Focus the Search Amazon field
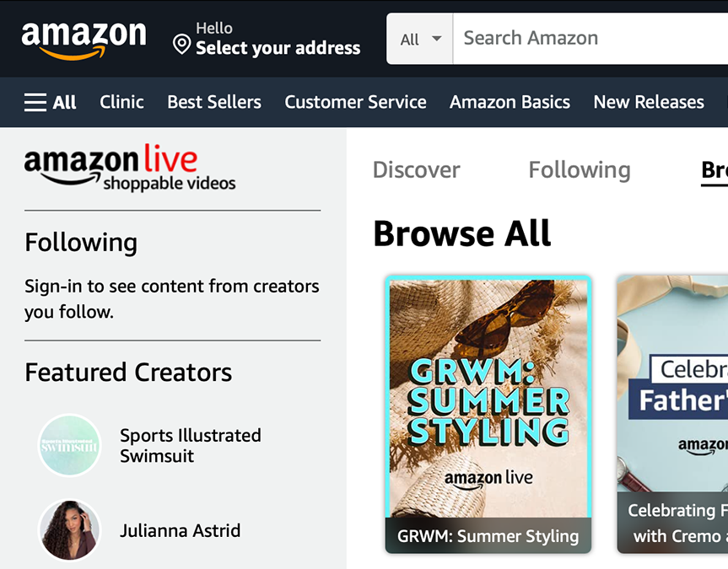 pyautogui.click(x=590, y=39)
